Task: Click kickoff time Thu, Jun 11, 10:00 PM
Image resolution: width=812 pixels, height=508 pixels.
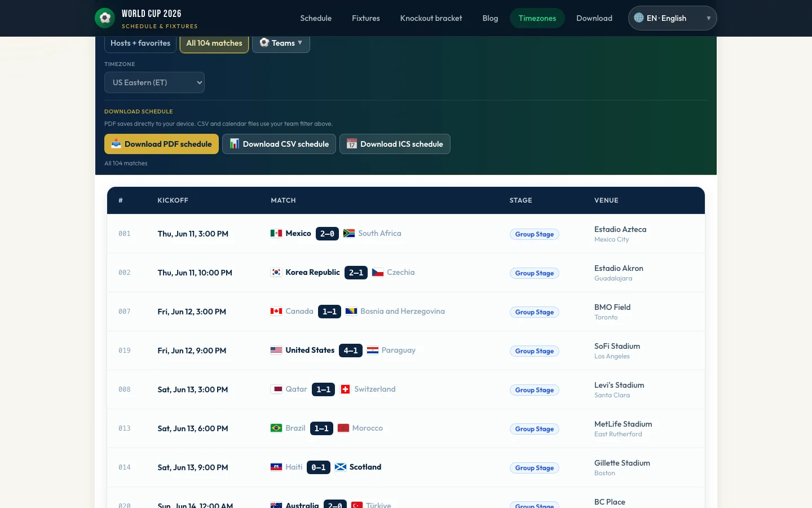Action: pos(195,273)
